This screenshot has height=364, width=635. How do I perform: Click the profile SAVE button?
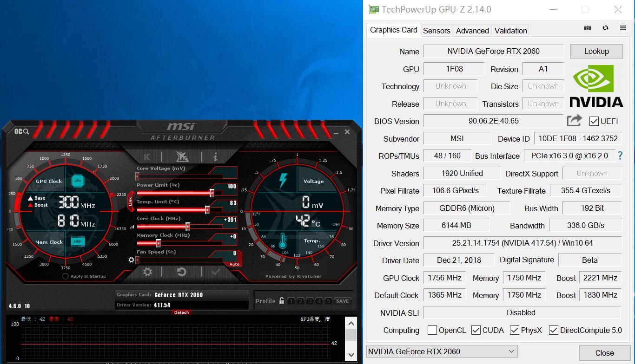click(x=343, y=301)
